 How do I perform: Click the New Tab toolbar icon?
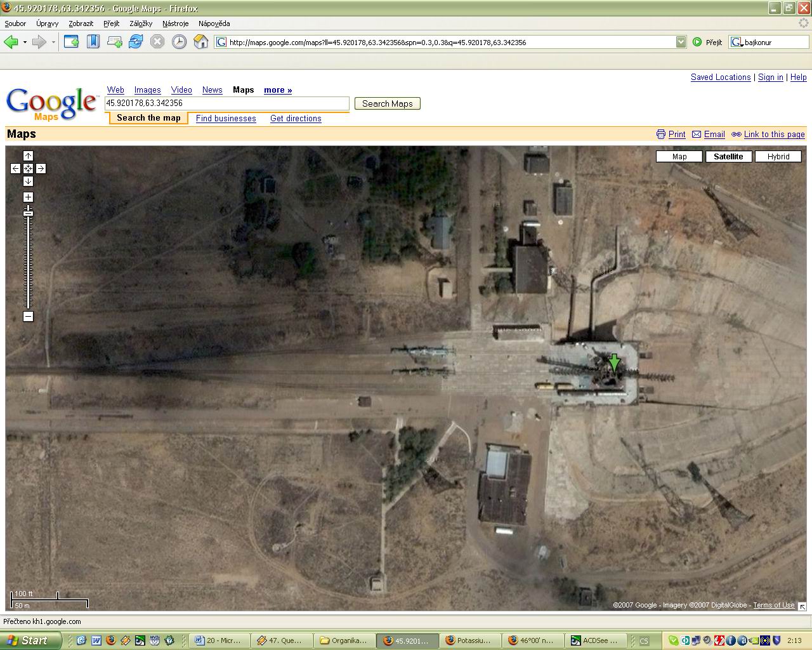pyautogui.click(x=71, y=42)
